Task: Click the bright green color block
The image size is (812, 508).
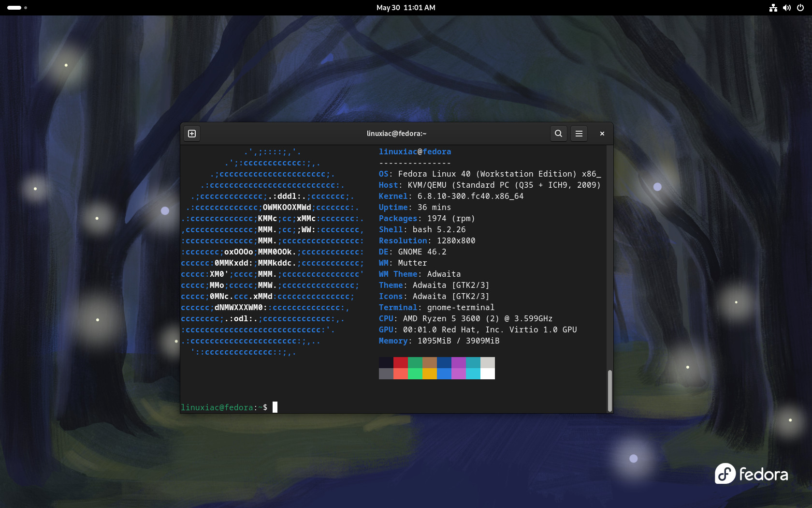Action: point(415,374)
